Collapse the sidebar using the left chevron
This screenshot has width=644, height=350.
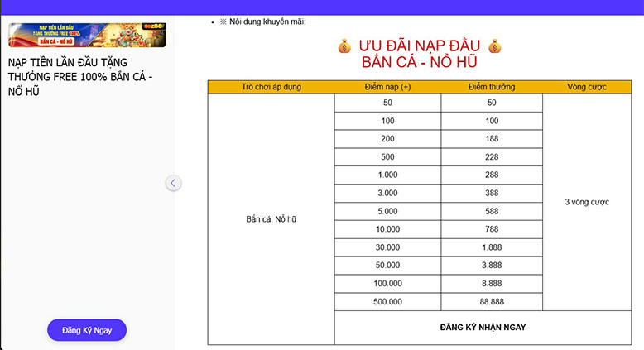[173, 183]
